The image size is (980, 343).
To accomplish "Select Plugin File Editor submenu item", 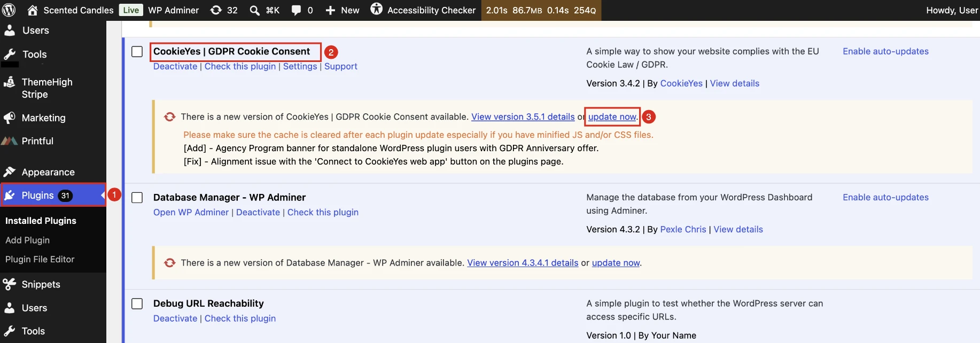I will (40, 259).
